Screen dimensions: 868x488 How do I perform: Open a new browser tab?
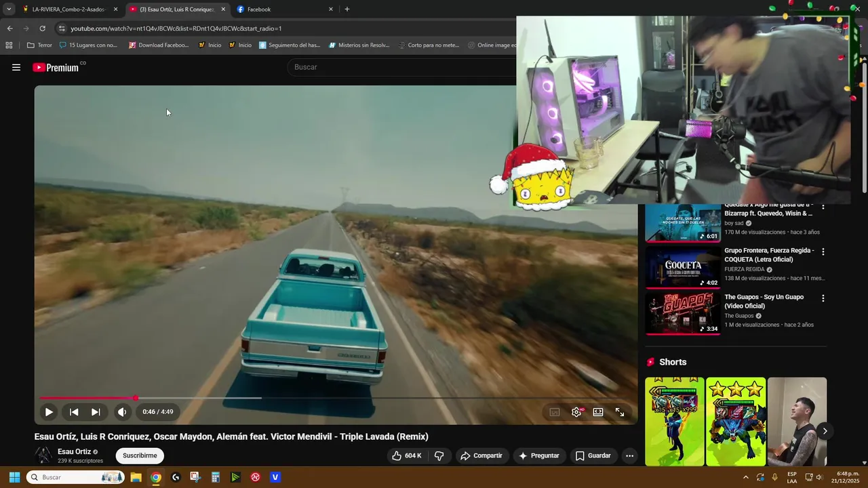click(347, 9)
